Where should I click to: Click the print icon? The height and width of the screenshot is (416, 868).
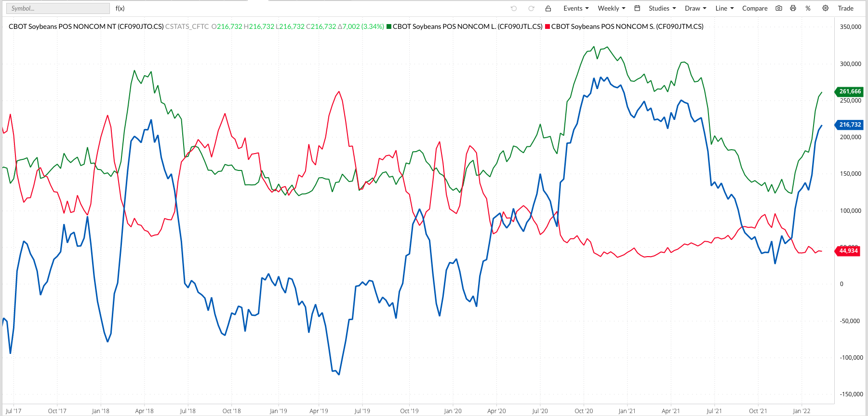pos(793,8)
